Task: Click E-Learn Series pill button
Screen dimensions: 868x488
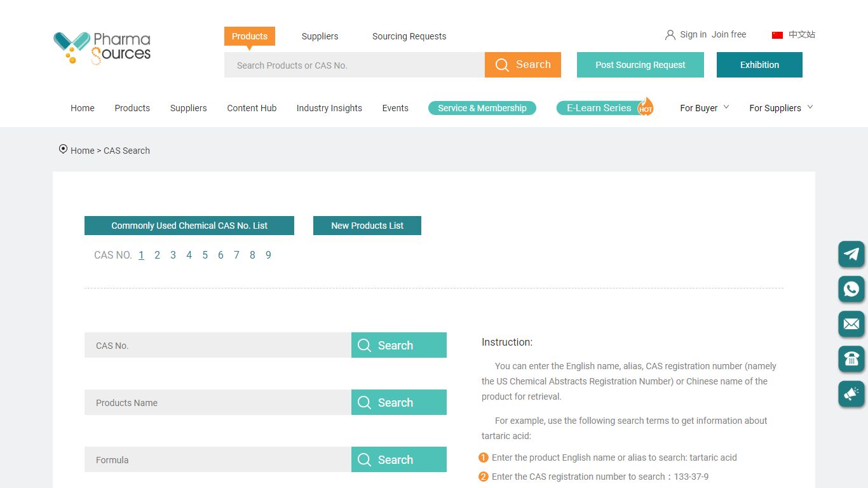Action: click(599, 108)
